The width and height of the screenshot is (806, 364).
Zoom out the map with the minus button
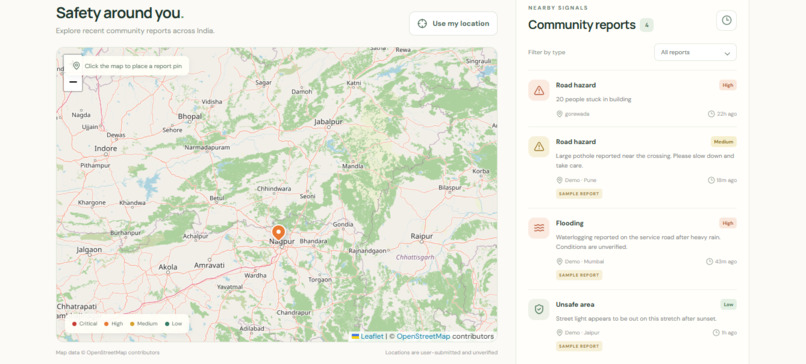[73, 82]
